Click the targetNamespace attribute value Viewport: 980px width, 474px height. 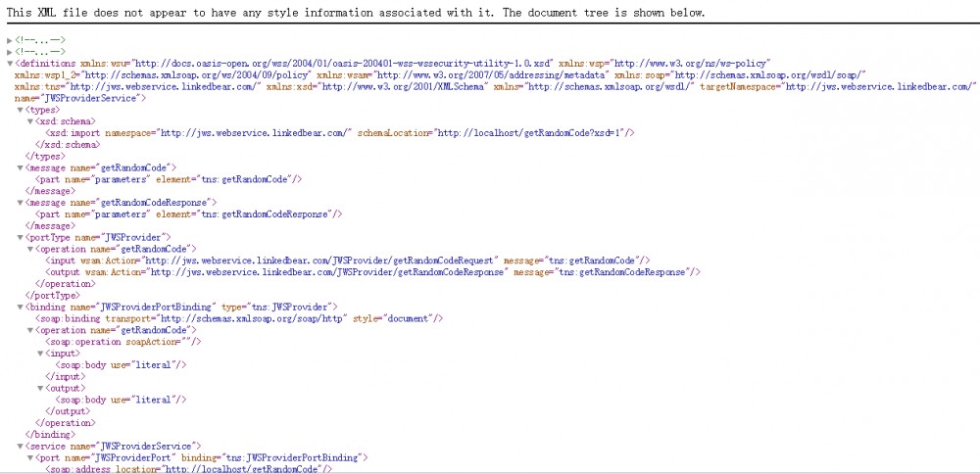[x=877, y=87]
